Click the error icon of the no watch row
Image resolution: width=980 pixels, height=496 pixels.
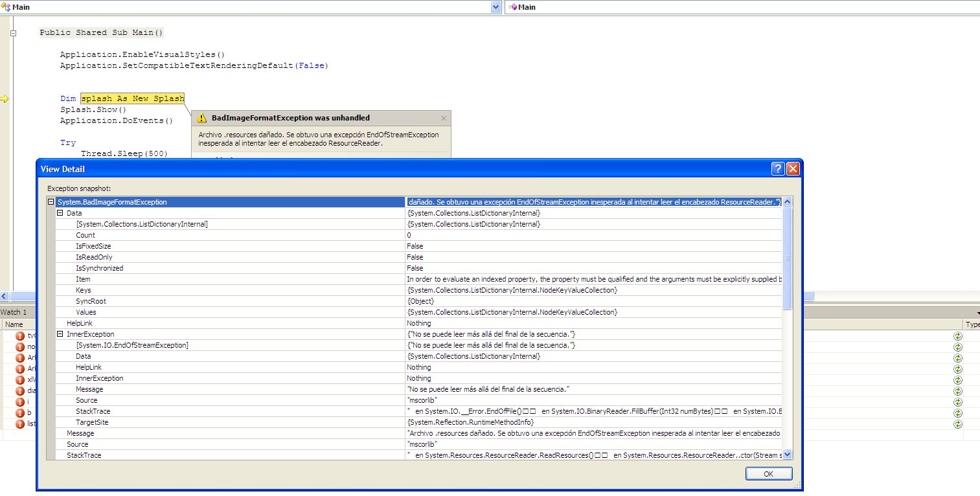pos(20,347)
